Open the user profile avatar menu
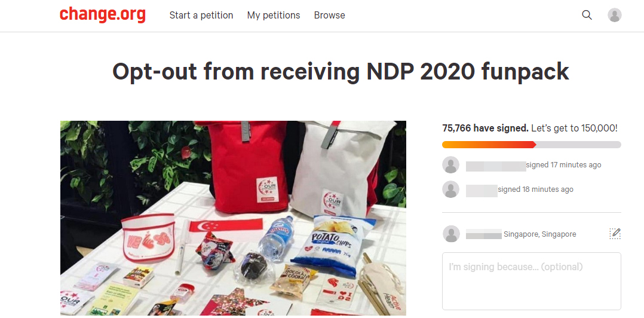Image resolution: width=644 pixels, height=318 pixels. coord(614,15)
